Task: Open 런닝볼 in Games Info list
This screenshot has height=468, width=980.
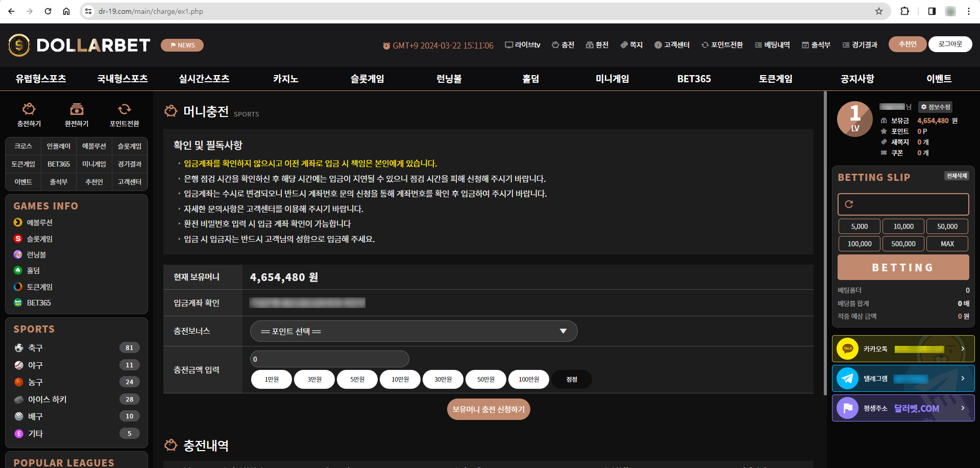Action: (x=36, y=254)
